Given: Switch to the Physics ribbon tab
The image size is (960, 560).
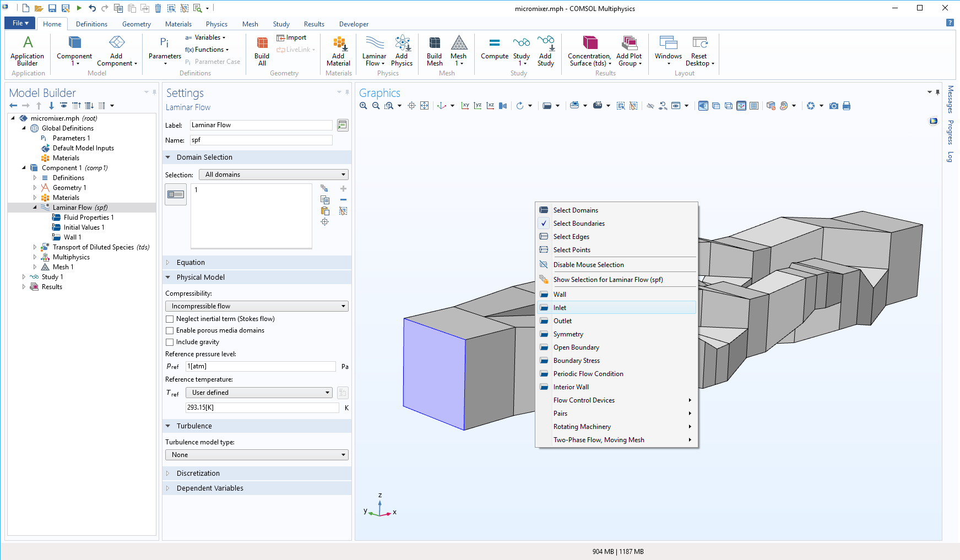Looking at the screenshot, I should tap(216, 24).
